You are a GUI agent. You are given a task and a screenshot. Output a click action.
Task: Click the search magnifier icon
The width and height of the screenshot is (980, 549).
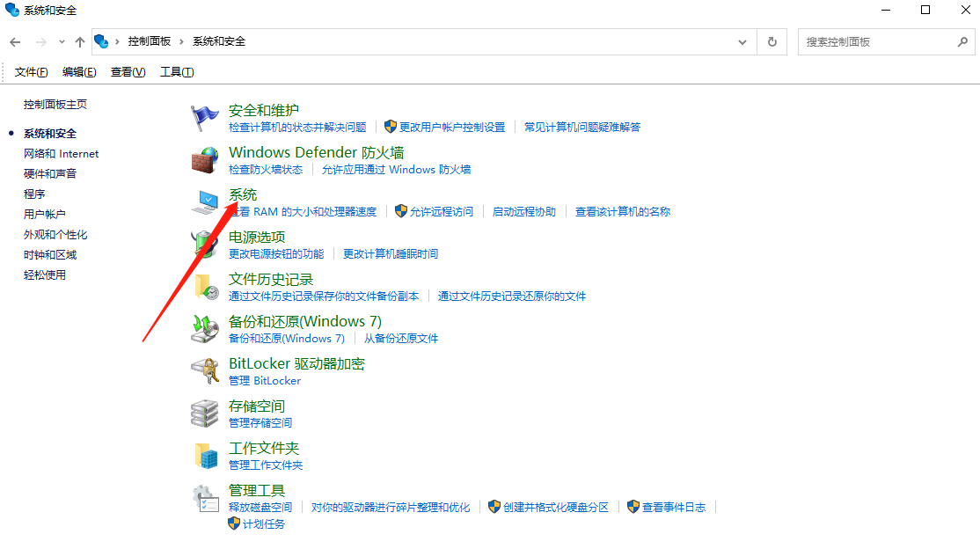(x=962, y=42)
